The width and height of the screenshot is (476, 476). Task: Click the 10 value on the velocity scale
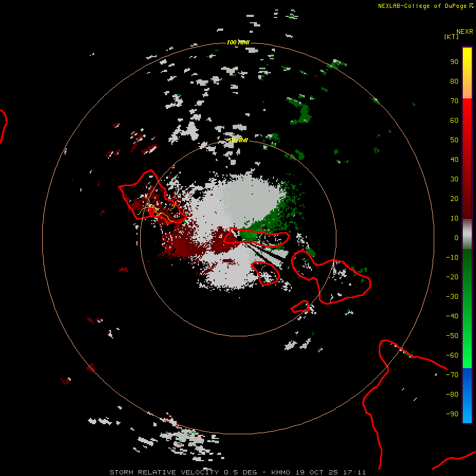454,218
